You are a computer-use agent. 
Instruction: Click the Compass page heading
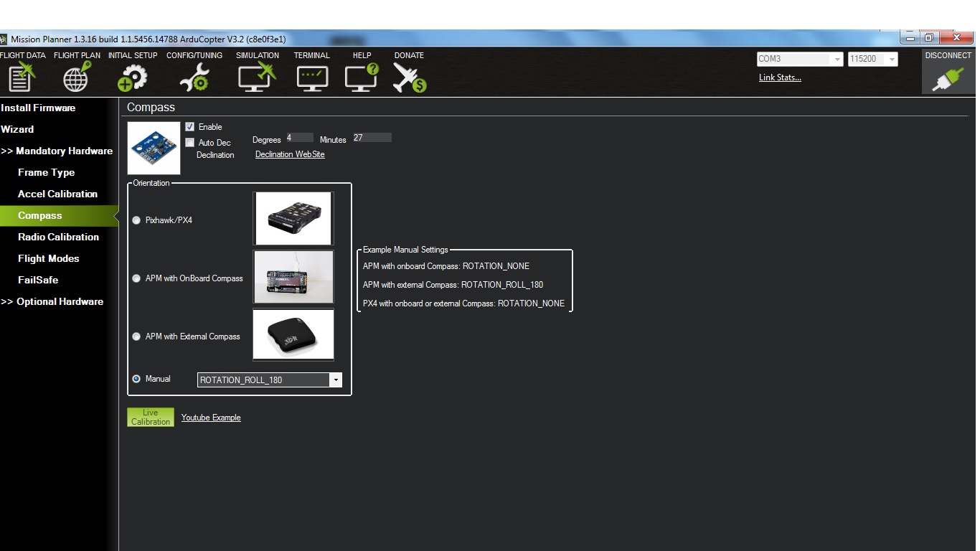pyautogui.click(x=151, y=108)
